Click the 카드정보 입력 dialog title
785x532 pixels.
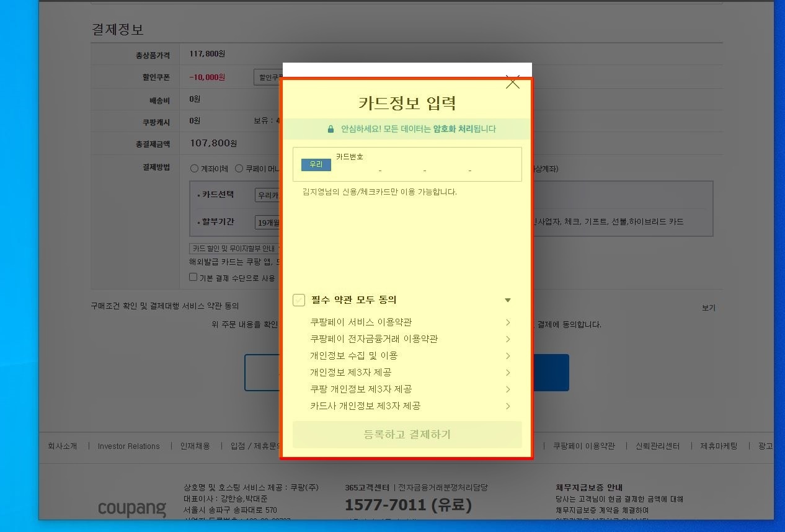[407, 103]
